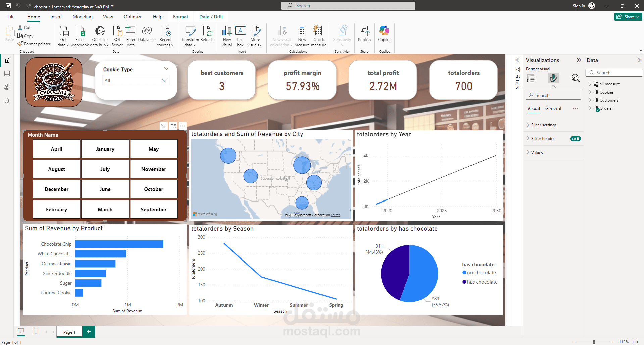This screenshot has width=644, height=345.
Task: Toggle the November month slicer button
Action: (x=154, y=169)
